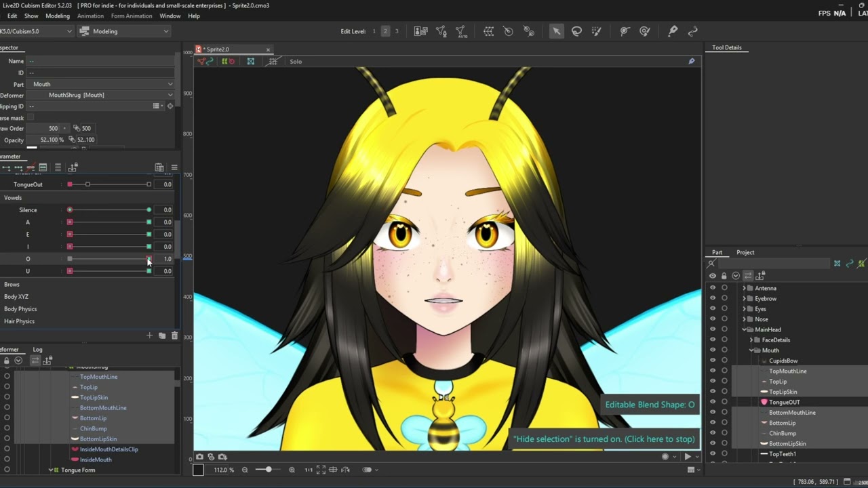The width and height of the screenshot is (868, 488).
Task: Select Edit Level 3
Action: pos(397,31)
